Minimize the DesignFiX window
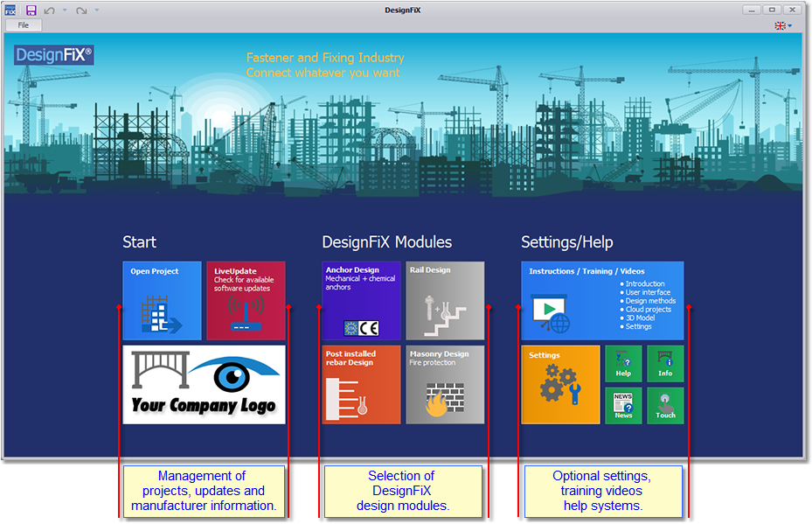The height and width of the screenshot is (524, 812). [752, 10]
